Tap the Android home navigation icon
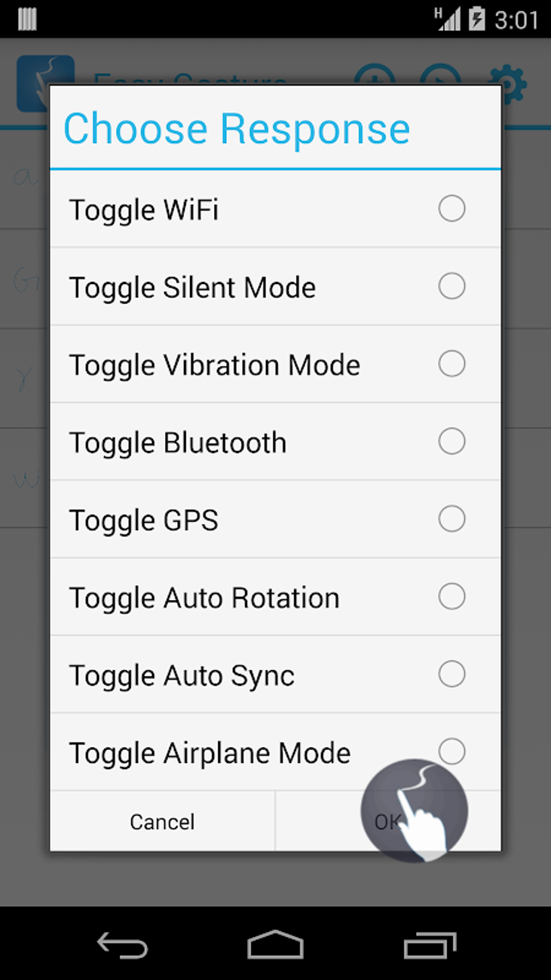The image size is (551, 980). pyautogui.click(x=275, y=944)
